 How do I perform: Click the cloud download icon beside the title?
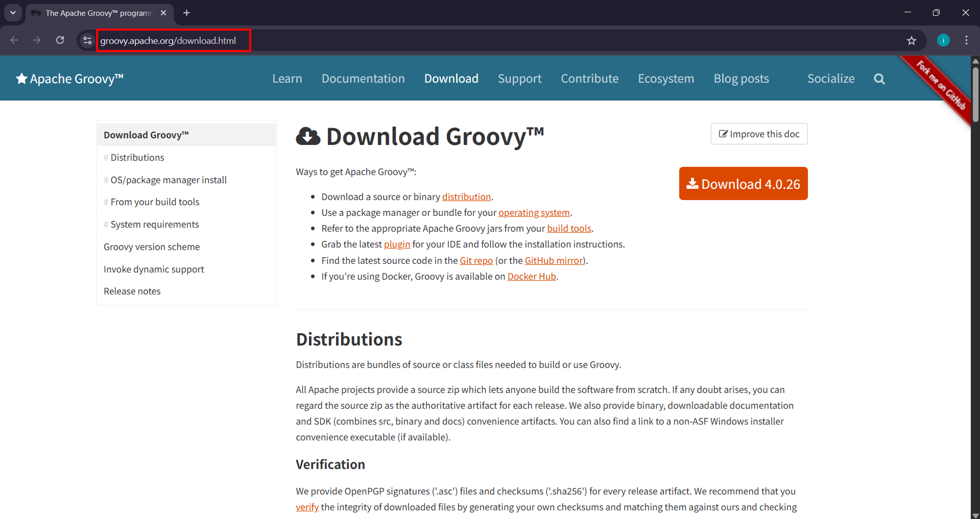coord(308,137)
